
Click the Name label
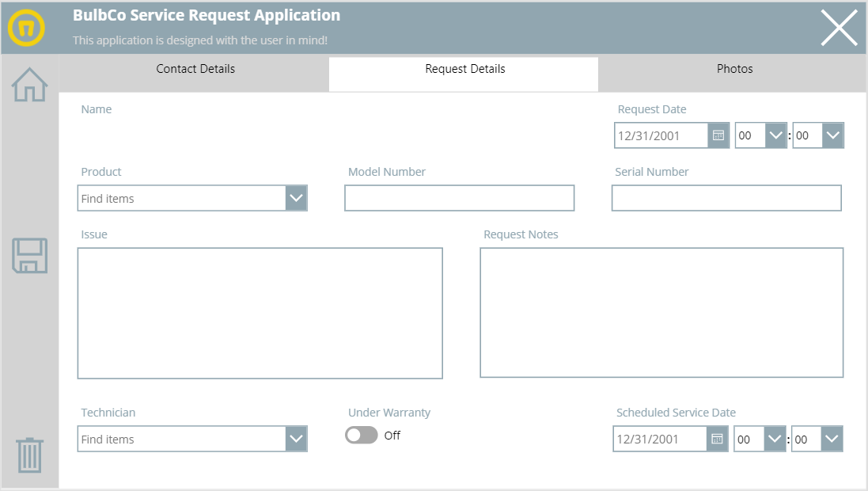(x=97, y=109)
